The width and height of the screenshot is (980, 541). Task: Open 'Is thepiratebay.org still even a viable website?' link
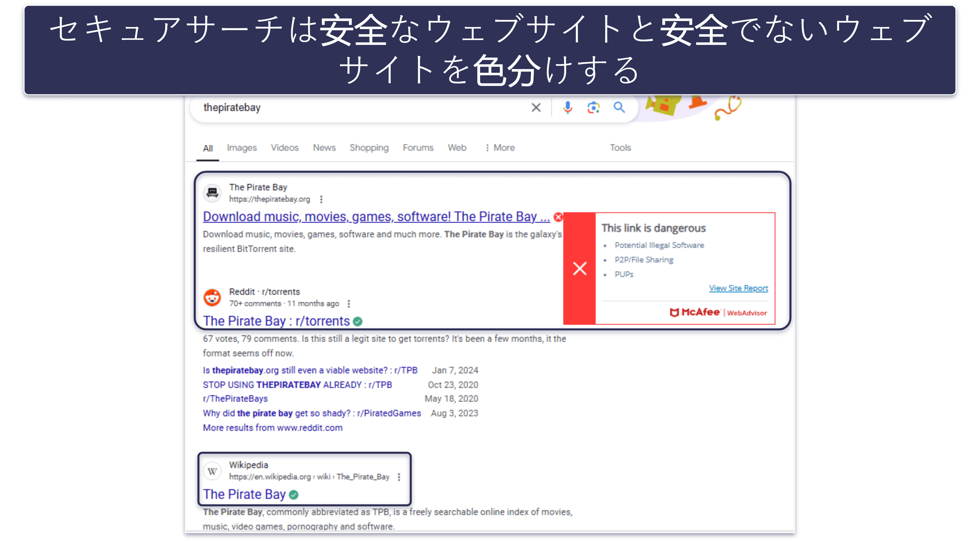point(310,370)
